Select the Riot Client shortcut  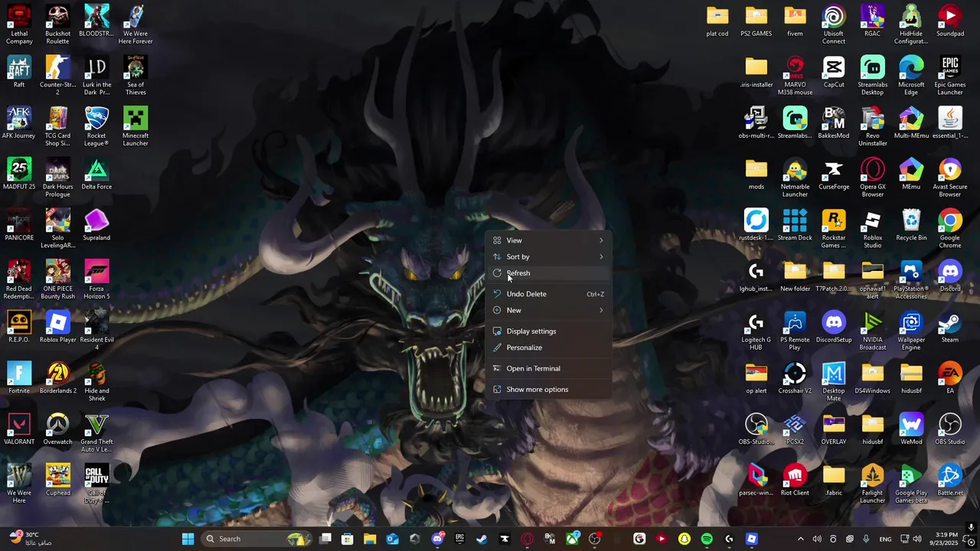[x=795, y=481]
